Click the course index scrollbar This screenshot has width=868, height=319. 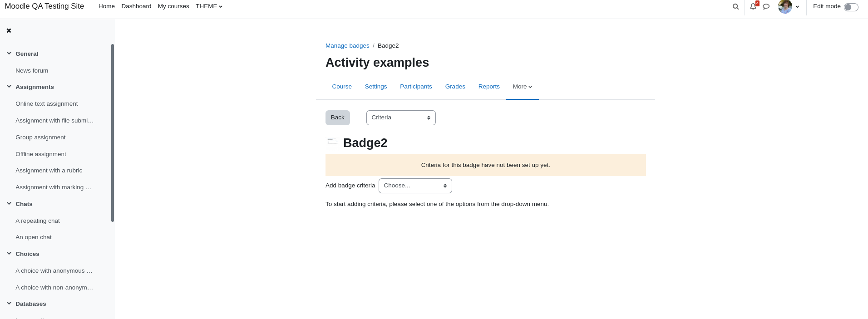tap(113, 133)
